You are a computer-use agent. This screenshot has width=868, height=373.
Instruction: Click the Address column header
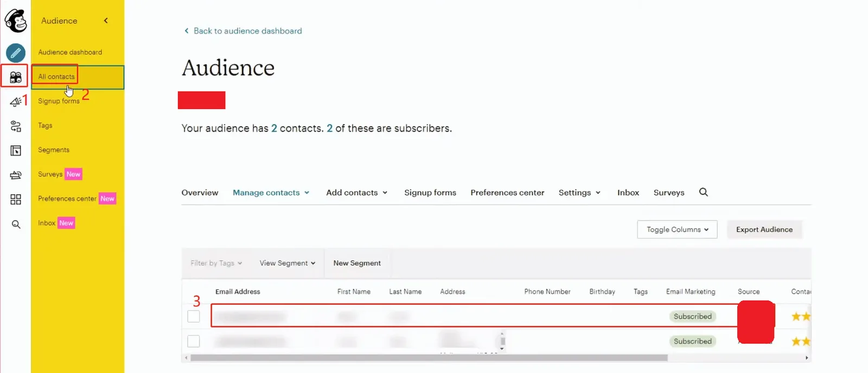coord(452,292)
